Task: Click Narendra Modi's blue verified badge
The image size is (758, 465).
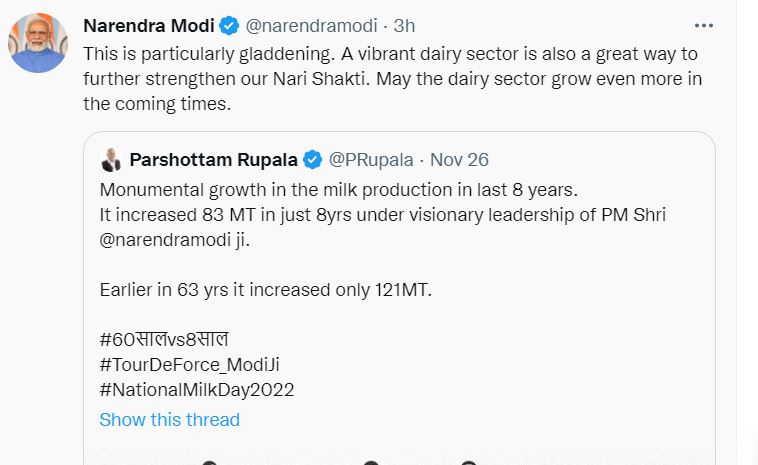Action: [x=229, y=25]
